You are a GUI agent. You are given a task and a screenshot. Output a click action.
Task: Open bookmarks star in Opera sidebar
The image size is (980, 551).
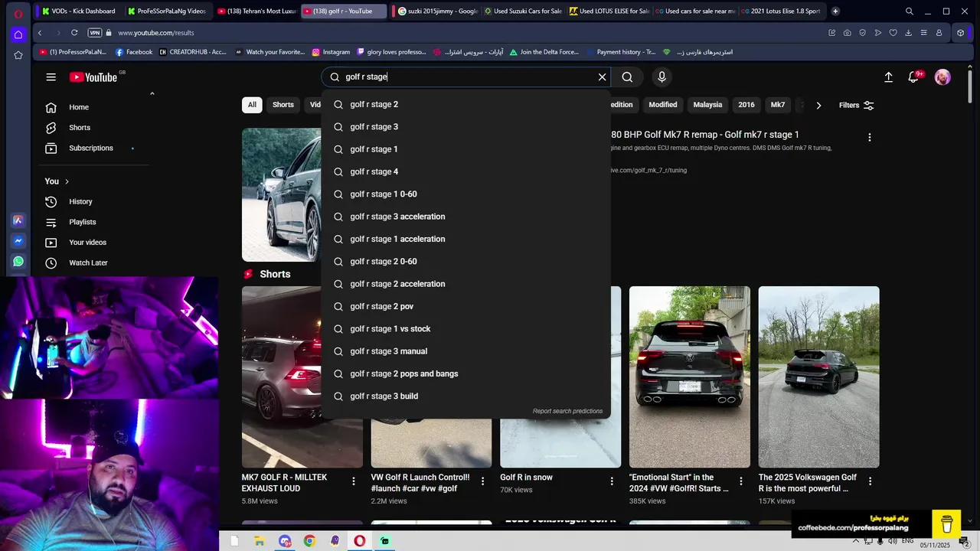click(x=18, y=55)
